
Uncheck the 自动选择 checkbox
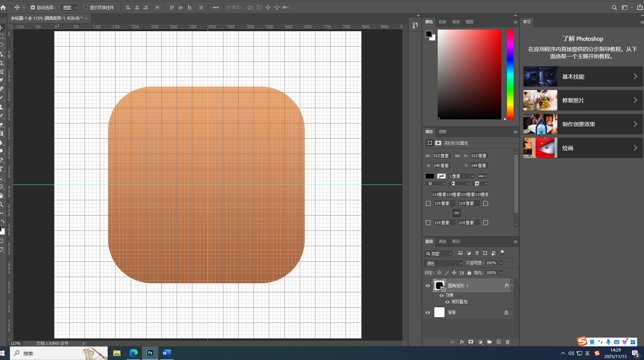coord(33,7)
